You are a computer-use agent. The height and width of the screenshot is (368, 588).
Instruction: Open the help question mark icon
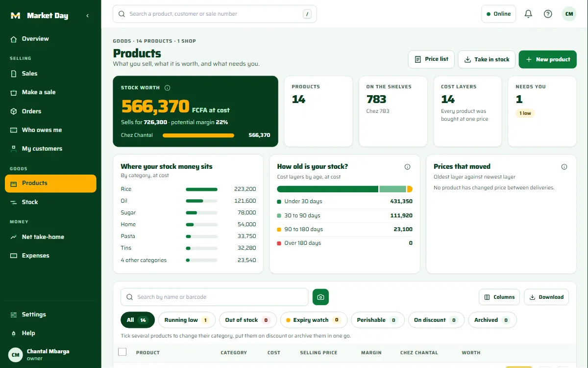click(548, 14)
